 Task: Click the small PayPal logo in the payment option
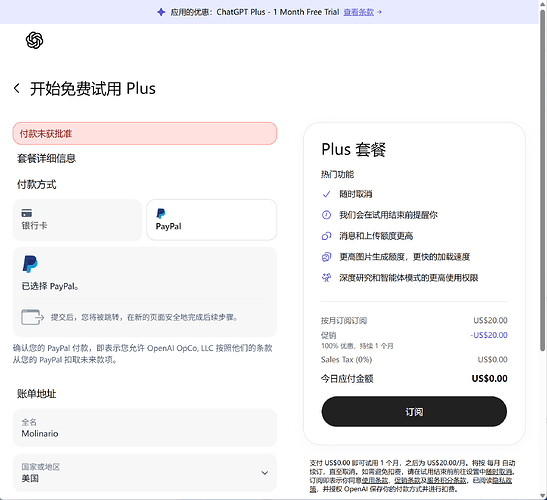(x=161, y=214)
